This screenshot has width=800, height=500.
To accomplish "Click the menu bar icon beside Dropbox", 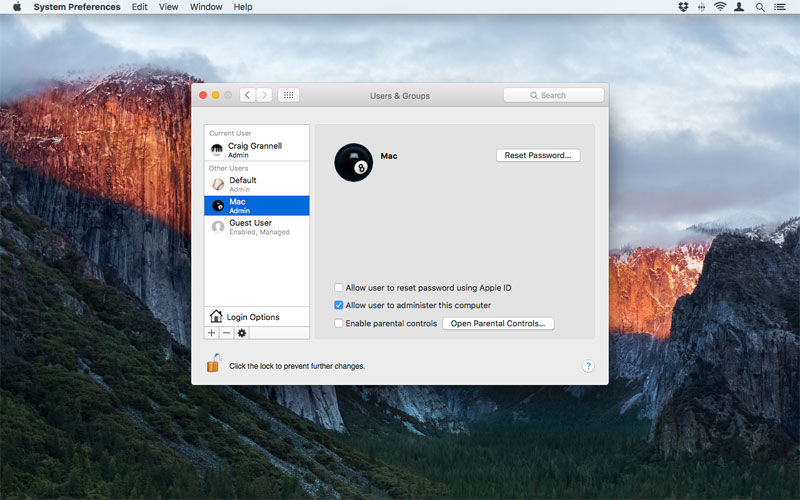I will [702, 7].
